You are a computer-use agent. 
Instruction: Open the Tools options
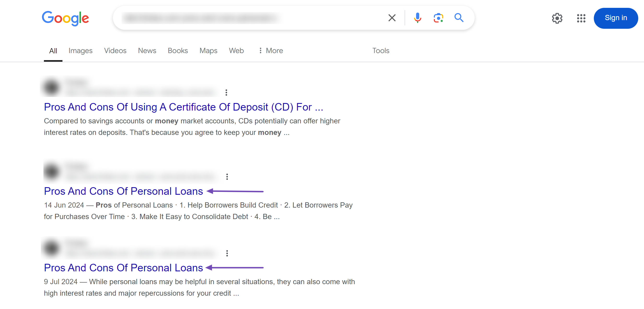coord(381,51)
